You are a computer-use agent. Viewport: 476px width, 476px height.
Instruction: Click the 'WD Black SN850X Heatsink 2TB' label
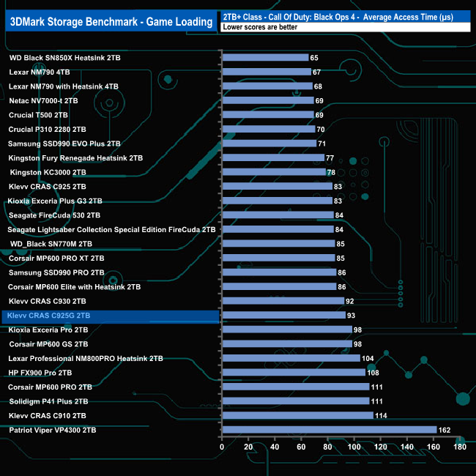tap(64, 58)
